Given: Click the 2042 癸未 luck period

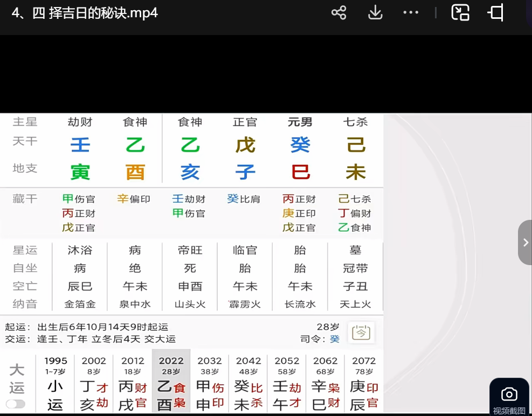Looking at the screenshot, I should click(248, 383).
